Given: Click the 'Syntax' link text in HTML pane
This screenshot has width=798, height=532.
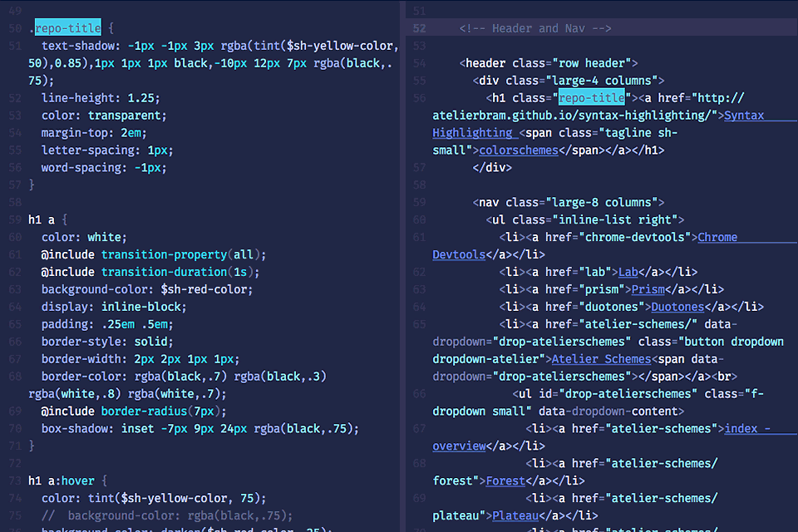Looking at the screenshot, I should (743, 116).
